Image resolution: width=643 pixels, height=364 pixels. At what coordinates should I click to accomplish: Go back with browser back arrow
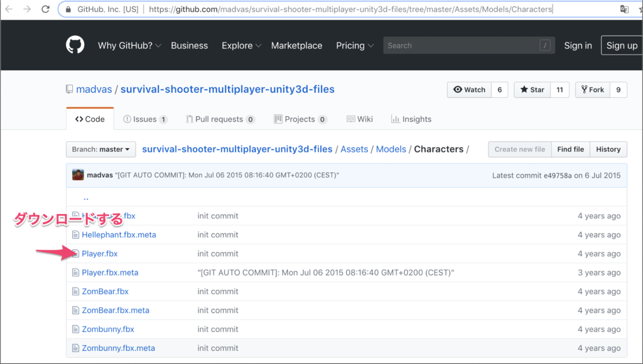point(9,9)
